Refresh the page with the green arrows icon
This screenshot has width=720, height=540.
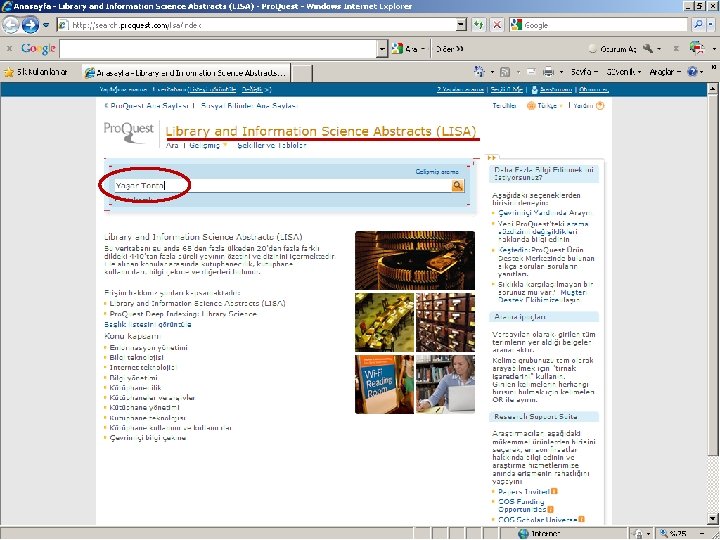point(478,25)
